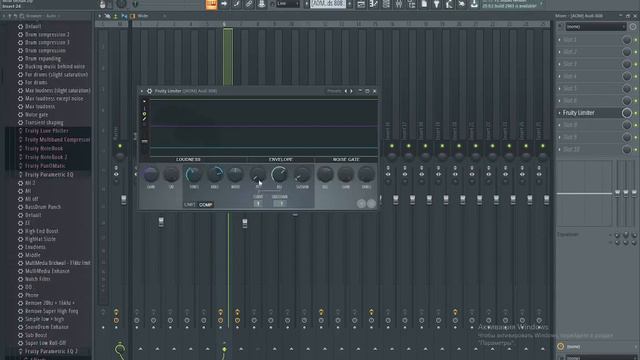Toggle Slot 2 green enable LED
The image size is (640, 360).
click(636, 52)
